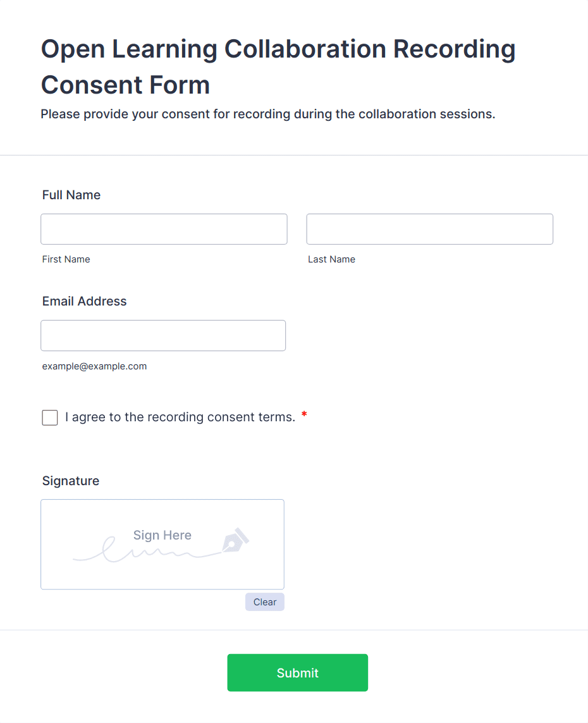Viewport: 588px width, 723px height.
Task: Click the scribble line illustration in signature pad
Action: coord(139,553)
